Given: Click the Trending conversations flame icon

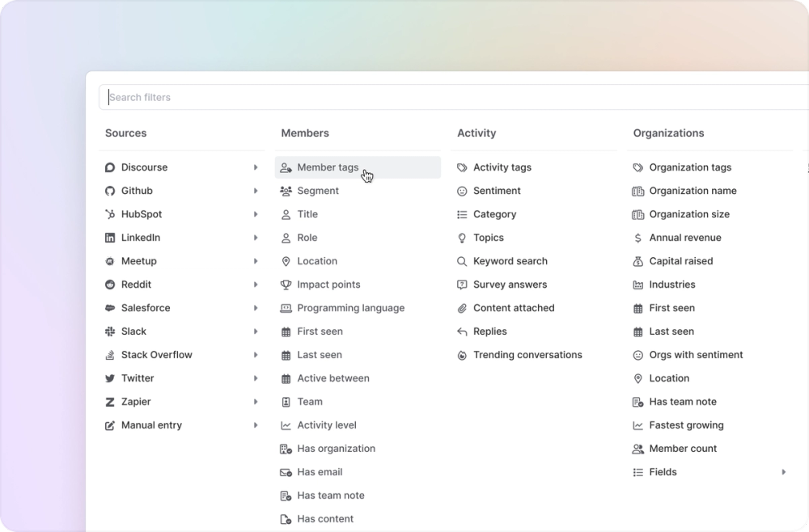Looking at the screenshot, I should click(462, 355).
